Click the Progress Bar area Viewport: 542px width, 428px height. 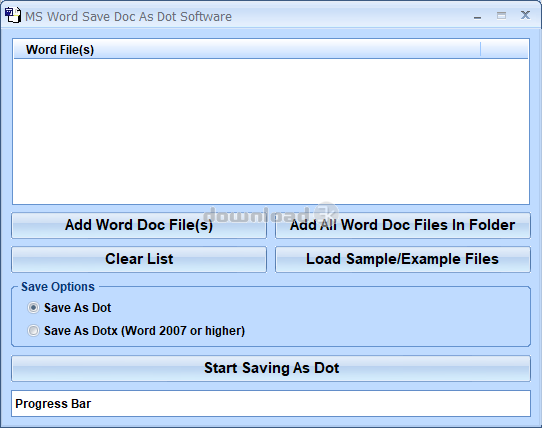(x=271, y=403)
